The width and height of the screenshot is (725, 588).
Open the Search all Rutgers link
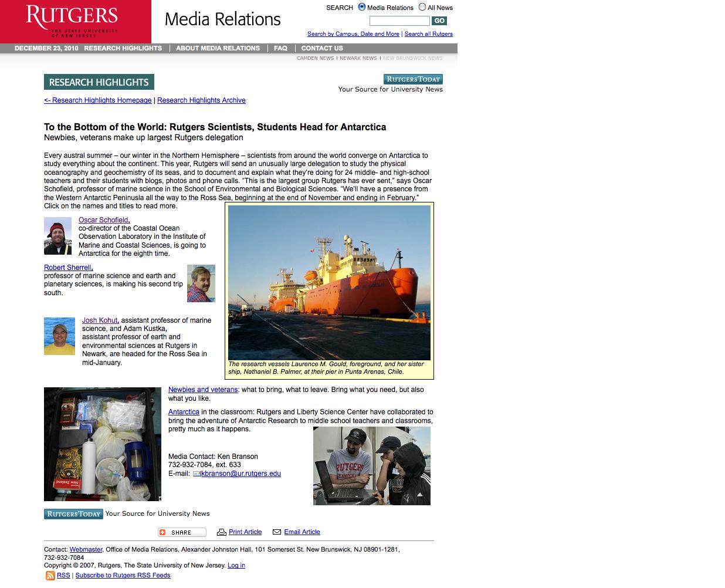pyautogui.click(x=429, y=34)
